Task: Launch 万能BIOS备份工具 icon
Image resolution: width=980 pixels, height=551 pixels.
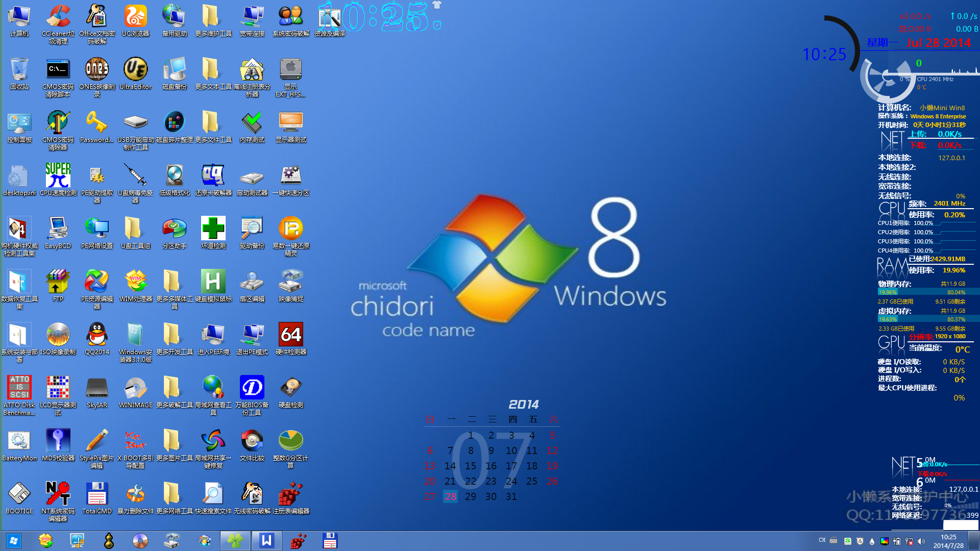Action: [x=252, y=395]
